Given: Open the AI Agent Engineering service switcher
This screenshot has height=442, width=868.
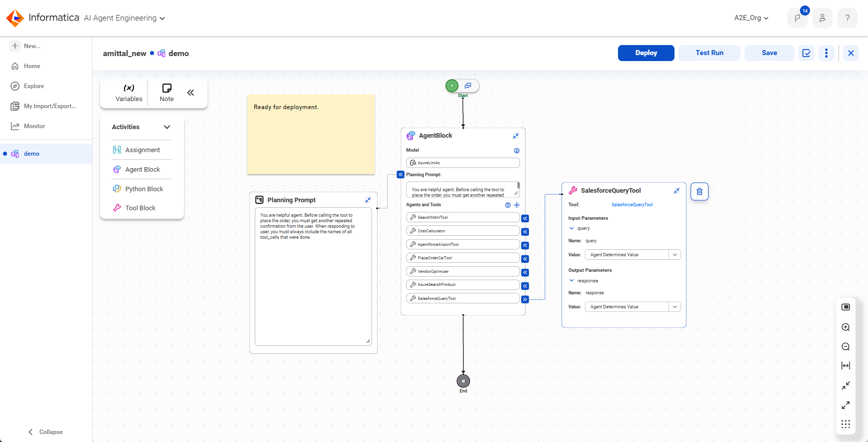Looking at the screenshot, I should tap(124, 18).
